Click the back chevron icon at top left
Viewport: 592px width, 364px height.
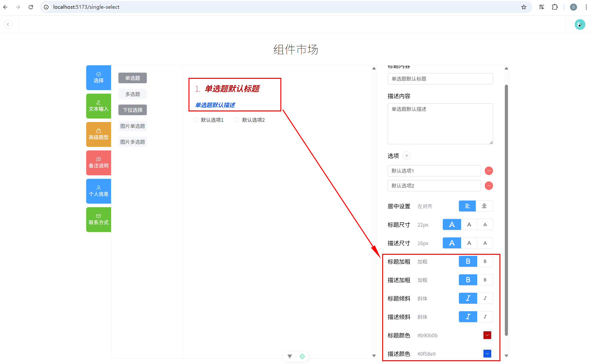[8, 24]
